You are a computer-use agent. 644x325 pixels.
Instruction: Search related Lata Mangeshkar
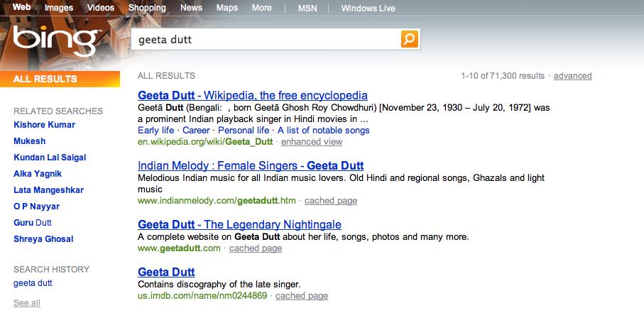[48, 190]
